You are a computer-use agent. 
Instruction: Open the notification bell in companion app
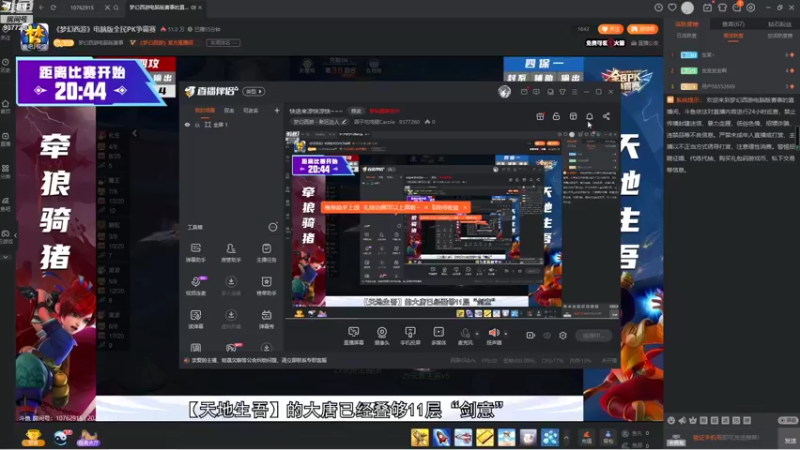589,116
